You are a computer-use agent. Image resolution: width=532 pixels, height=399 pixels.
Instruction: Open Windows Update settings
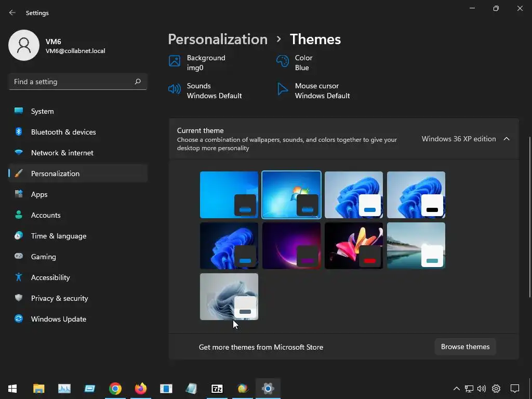[78, 319]
